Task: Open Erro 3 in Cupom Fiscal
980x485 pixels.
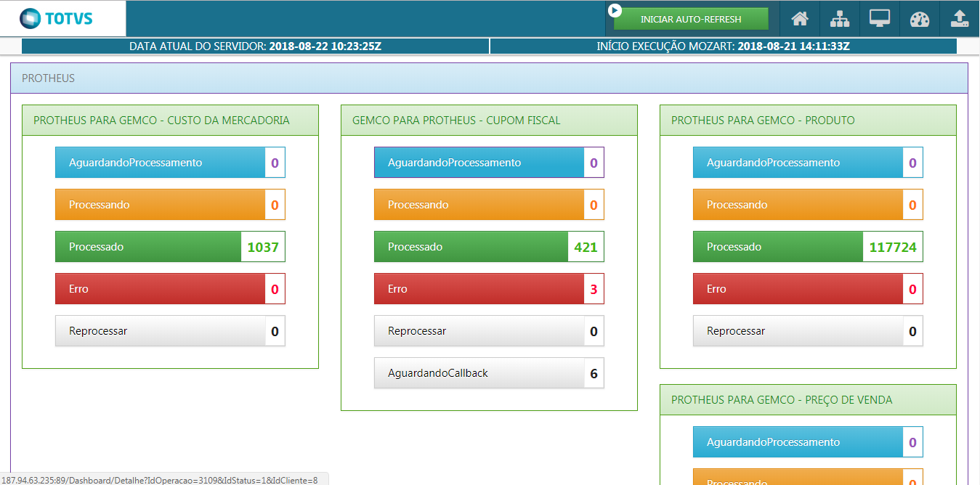Action: tap(489, 289)
